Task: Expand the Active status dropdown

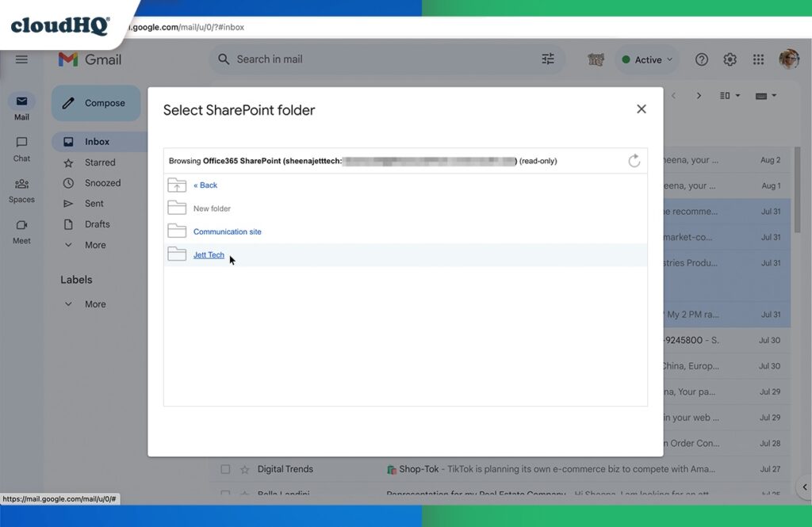Action: pyautogui.click(x=648, y=59)
